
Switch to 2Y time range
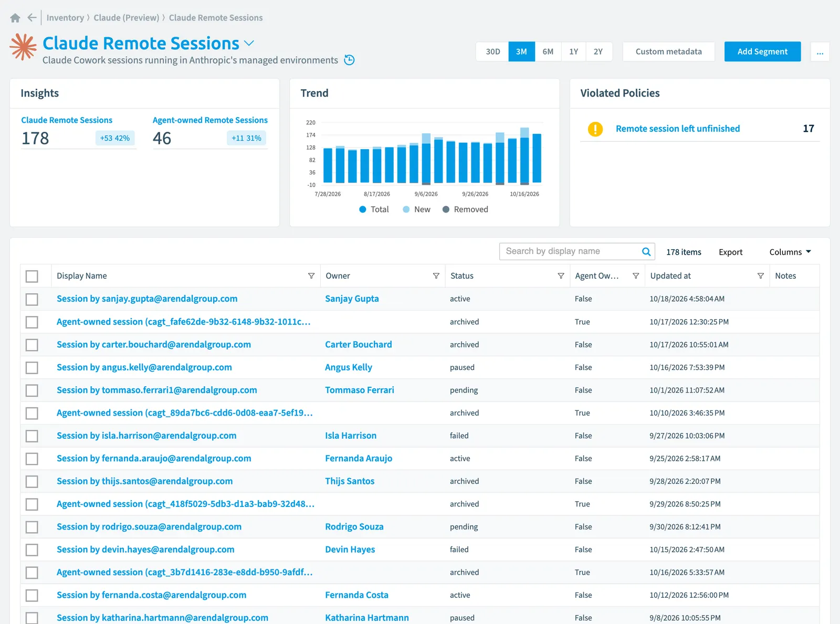pos(598,51)
